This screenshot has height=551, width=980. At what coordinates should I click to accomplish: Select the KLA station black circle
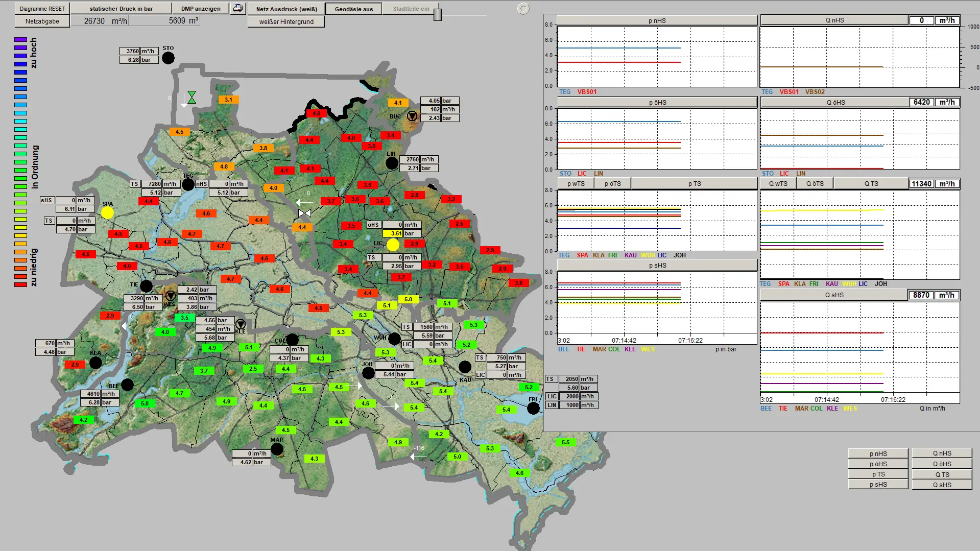(95, 363)
